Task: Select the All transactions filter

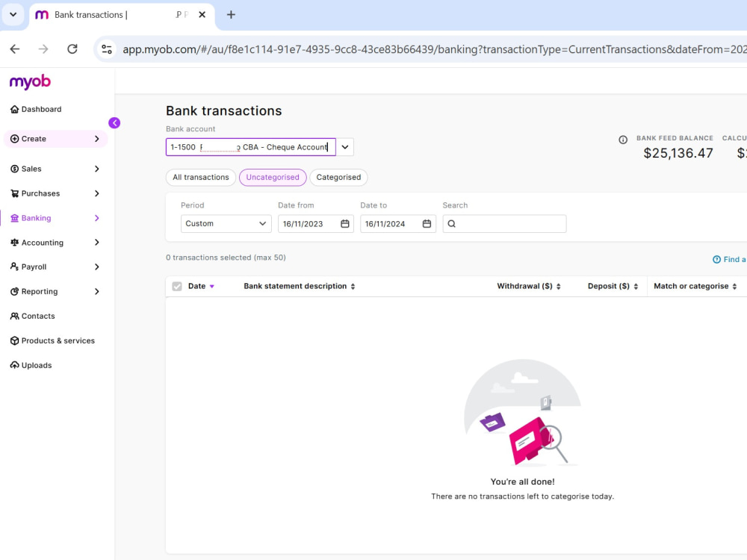Action: (200, 177)
